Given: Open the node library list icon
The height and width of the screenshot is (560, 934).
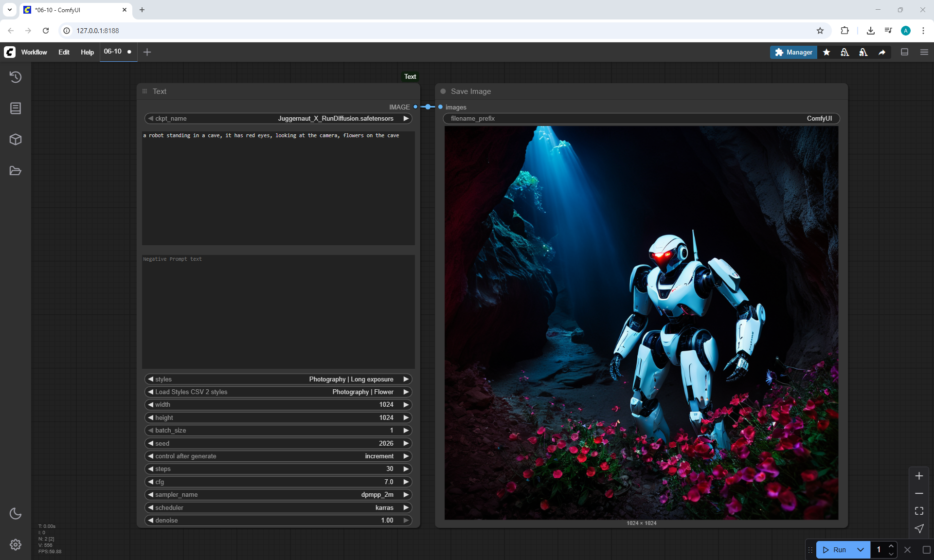Looking at the screenshot, I should 16,108.
